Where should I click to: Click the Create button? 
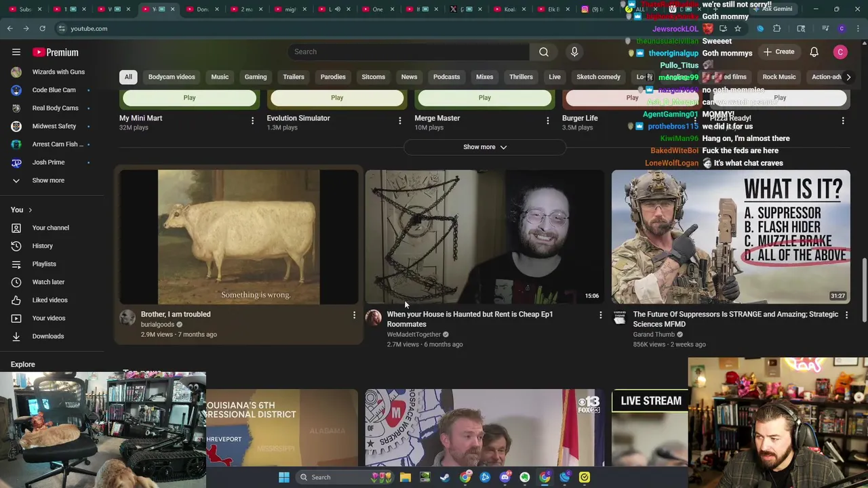click(778, 52)
